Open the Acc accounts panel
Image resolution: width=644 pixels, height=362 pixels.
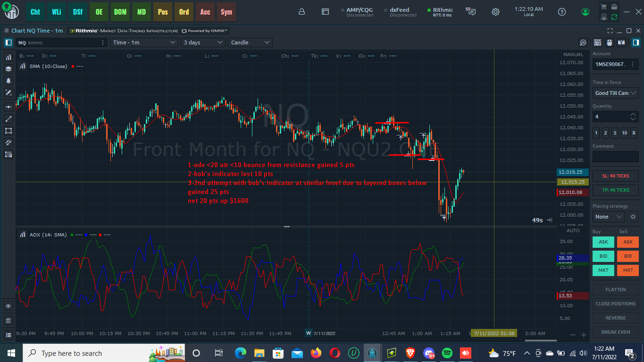(205, 12)
